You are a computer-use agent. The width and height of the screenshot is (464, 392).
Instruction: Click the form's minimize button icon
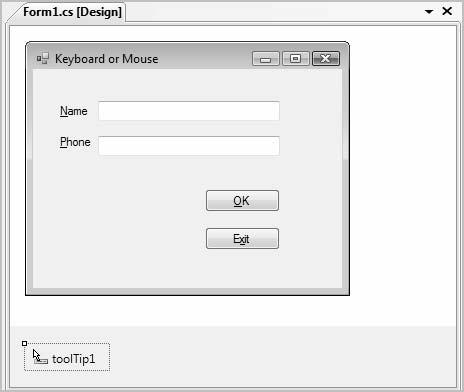pyautogui.click(x=266, y=59)
